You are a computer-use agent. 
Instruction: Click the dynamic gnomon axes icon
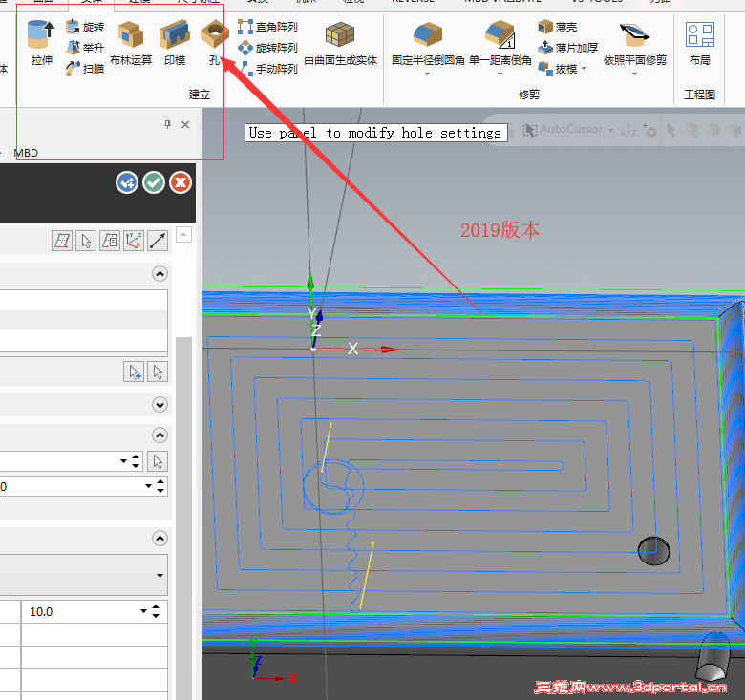[134, 241]
